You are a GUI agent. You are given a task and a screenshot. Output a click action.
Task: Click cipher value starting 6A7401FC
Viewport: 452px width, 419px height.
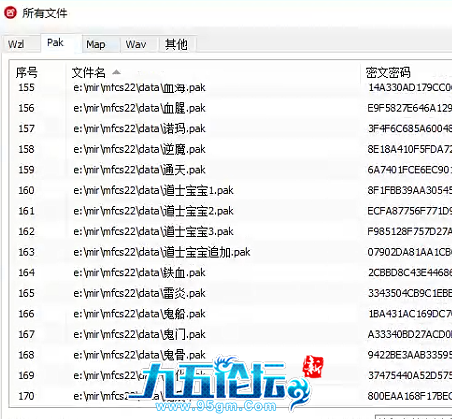pos(410,170)
